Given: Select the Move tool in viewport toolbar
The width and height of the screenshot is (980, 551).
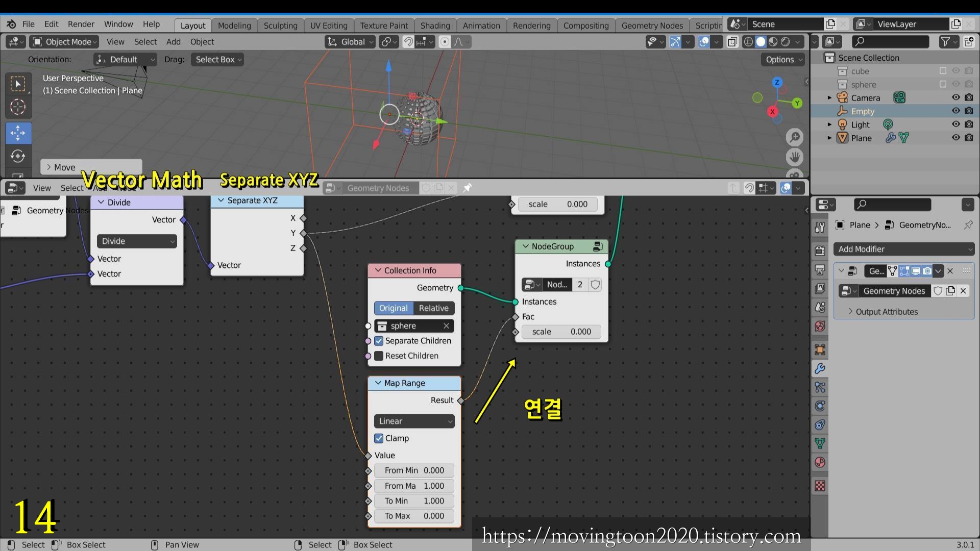Looking at the screenshot, I should click(x=18, y=133).
